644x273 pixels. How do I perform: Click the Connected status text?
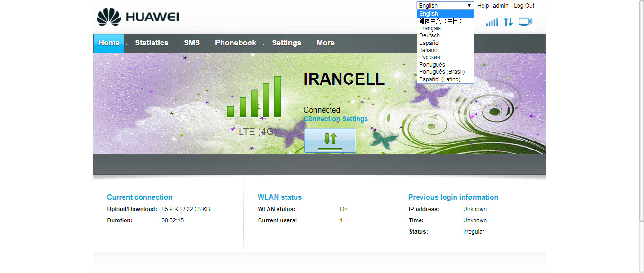pos(322,110)
